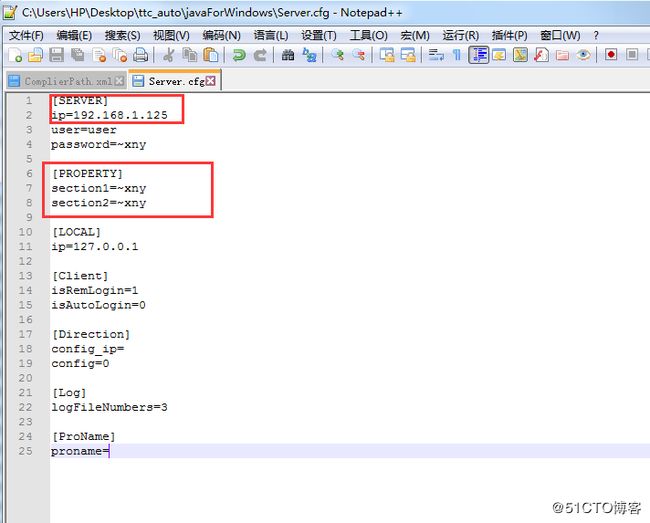Print the document using the printer icon
This screenshot has width=650, height=523.
(x=141, y=55)
